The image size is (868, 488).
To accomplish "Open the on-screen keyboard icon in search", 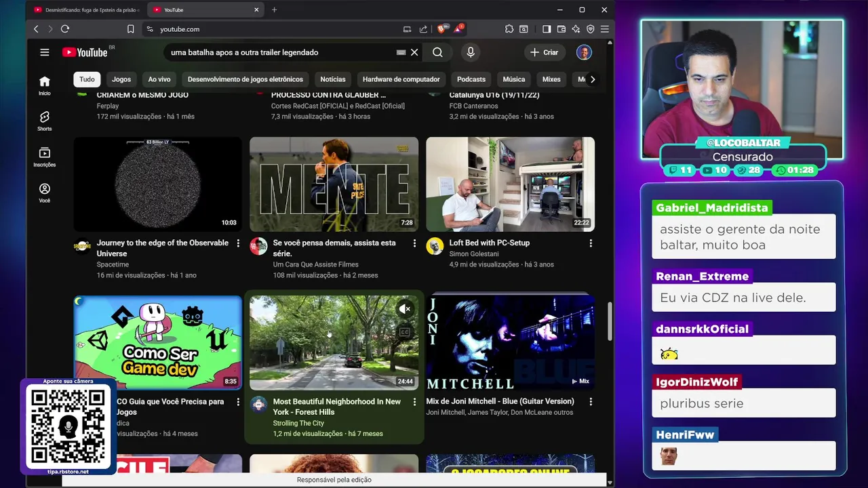I will (x=401, y=52).
